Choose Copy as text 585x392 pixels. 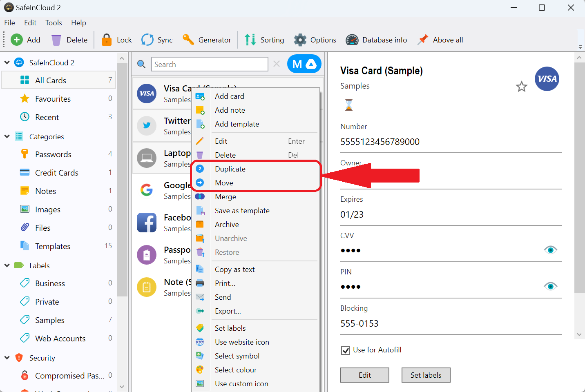255,269
